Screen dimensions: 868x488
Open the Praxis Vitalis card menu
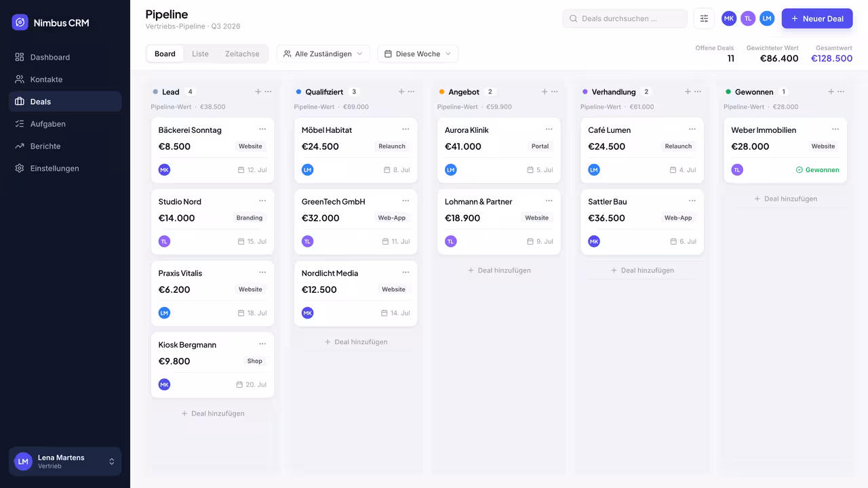point(262,272)
